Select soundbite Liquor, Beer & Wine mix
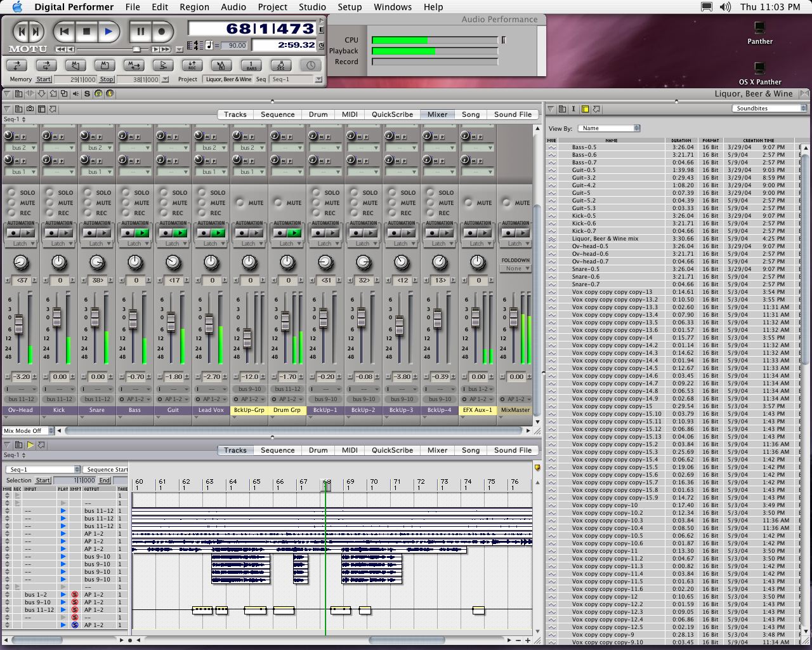812x650 pixels. click(x=605, y=239)
